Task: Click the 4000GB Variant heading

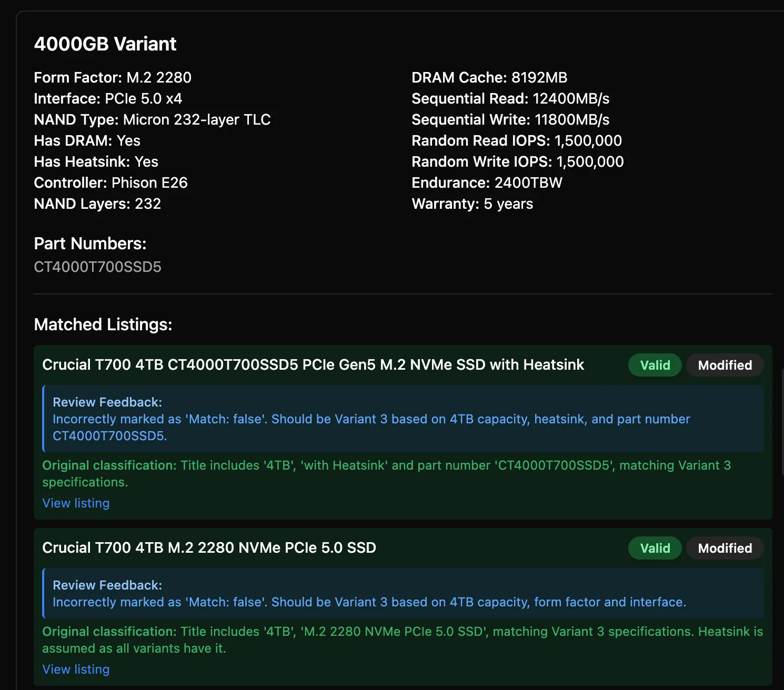Action: pos(105,44)
